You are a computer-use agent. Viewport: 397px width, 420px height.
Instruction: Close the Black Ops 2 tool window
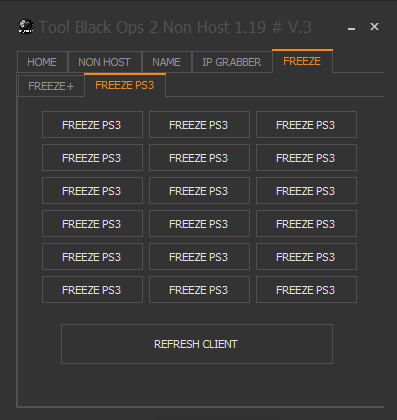coord(374,27)
